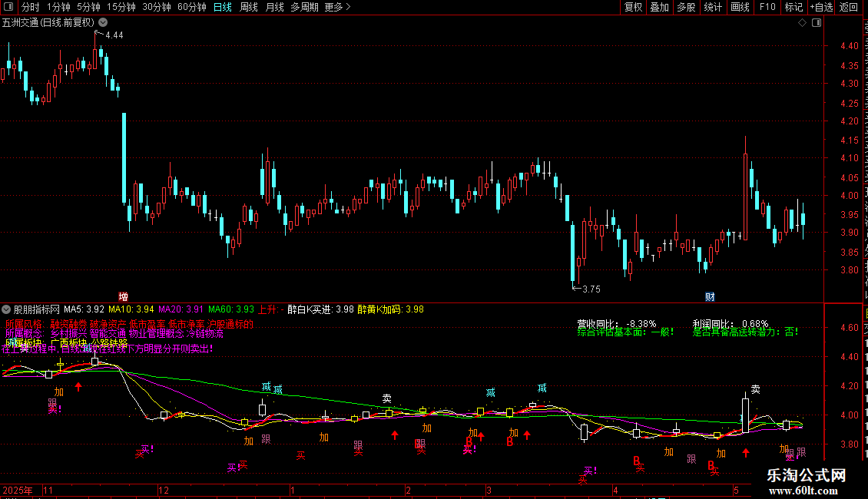Add stock via +自选 button

coord(821,7)
